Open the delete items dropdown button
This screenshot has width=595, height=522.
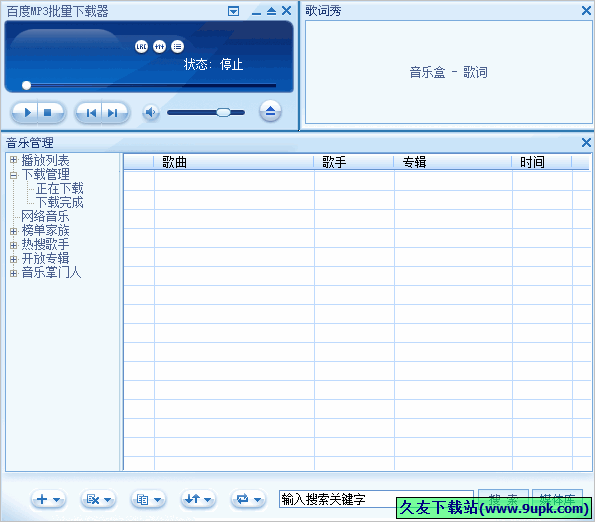98,499
